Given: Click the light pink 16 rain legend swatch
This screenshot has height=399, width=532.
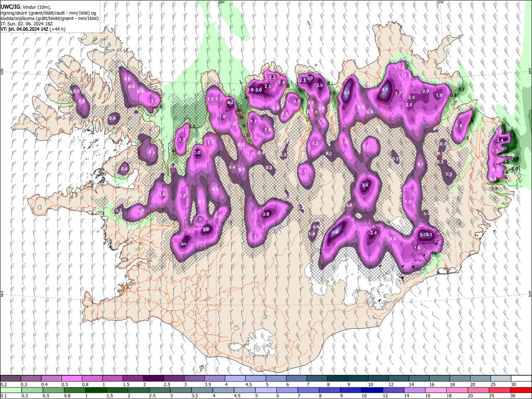Looking at the screenshot, I should [x=436, y=390].
